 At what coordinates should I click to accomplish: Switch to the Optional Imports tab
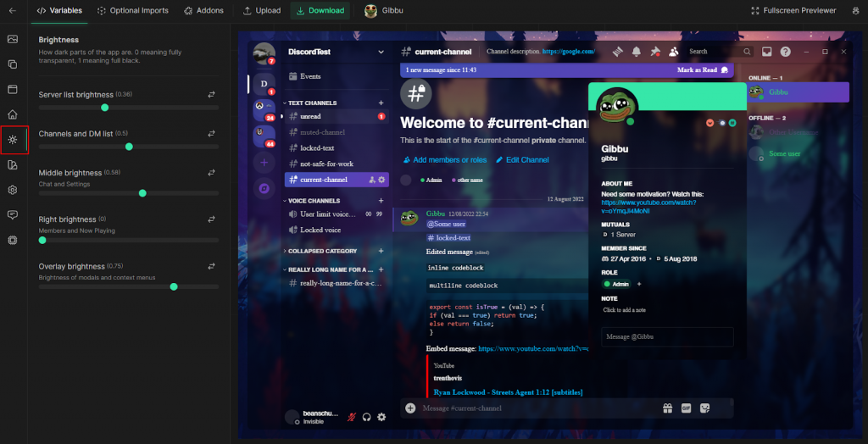coord(133,10)
